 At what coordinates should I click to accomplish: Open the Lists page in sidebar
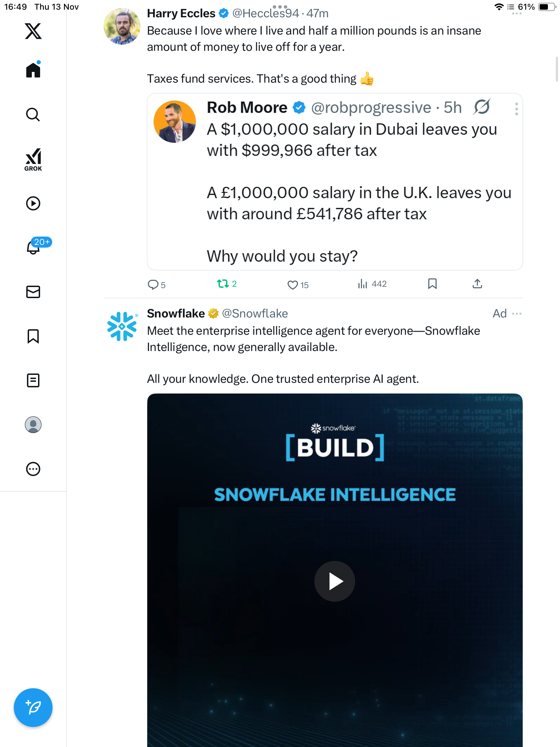tap(33, 380)
